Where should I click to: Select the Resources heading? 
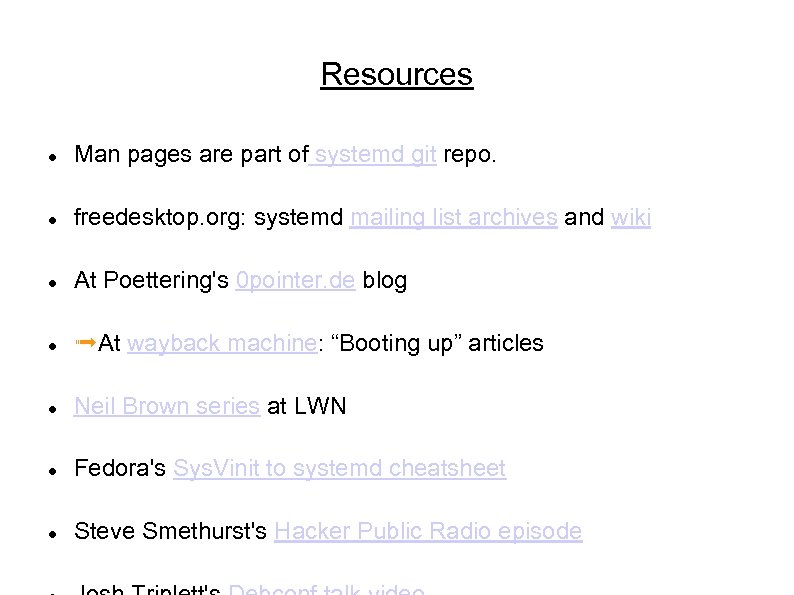pos(397,74)
